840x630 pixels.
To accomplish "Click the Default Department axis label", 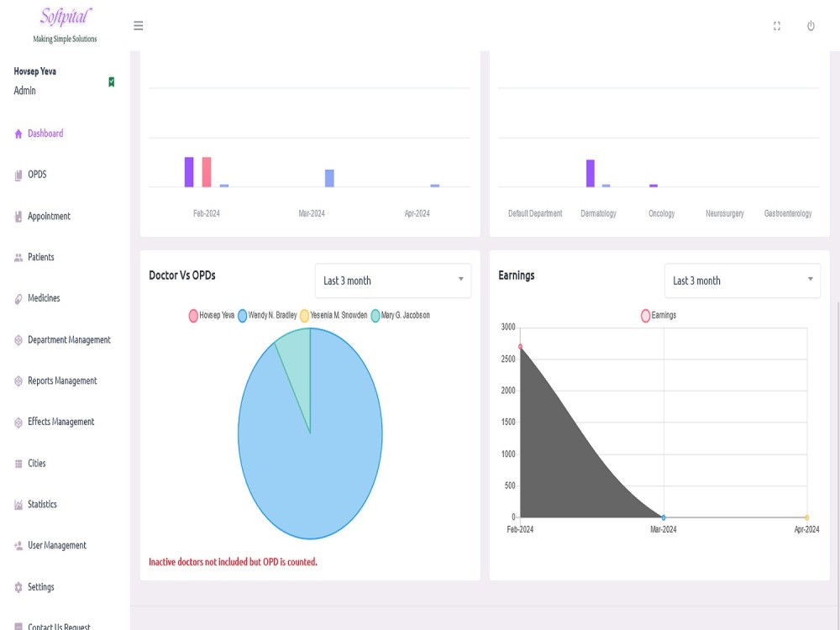I will click(535, 213).
